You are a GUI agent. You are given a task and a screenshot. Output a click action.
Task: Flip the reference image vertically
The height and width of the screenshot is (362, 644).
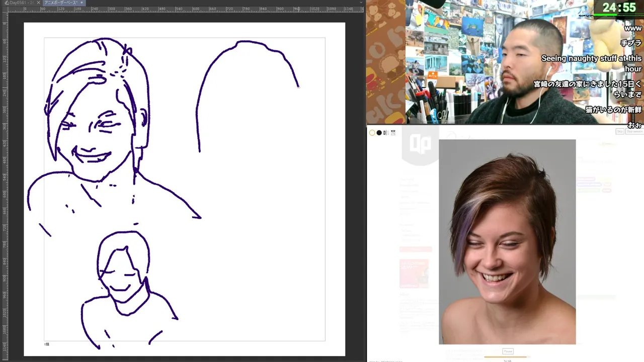(393, 133)
